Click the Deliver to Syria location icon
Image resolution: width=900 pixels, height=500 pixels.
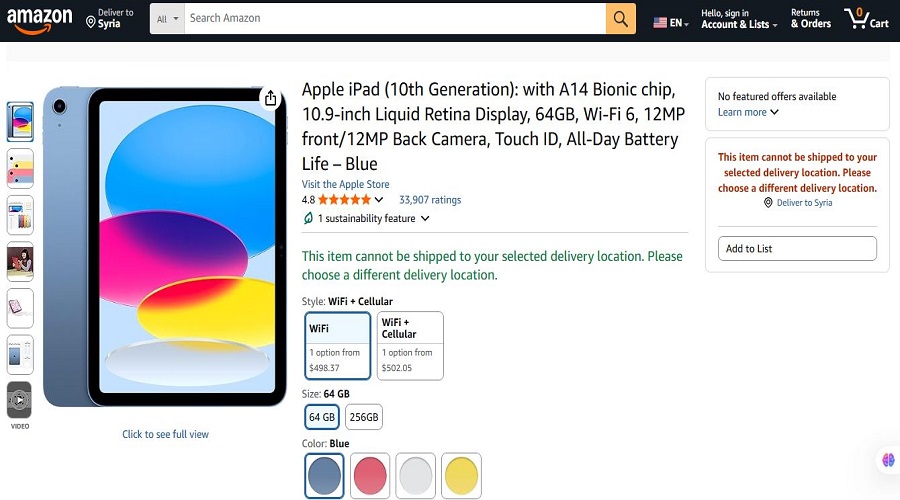pos(91,21)
